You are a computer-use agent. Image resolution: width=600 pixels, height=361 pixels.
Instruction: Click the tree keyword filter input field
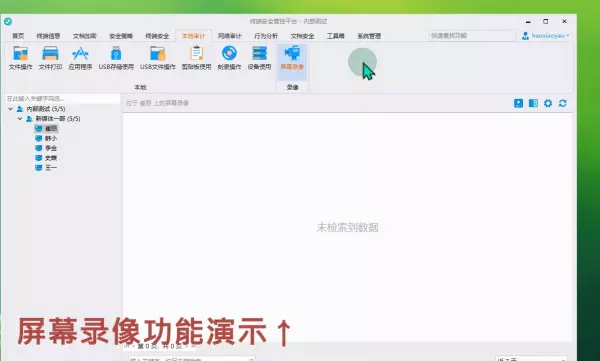click(62, 99)
